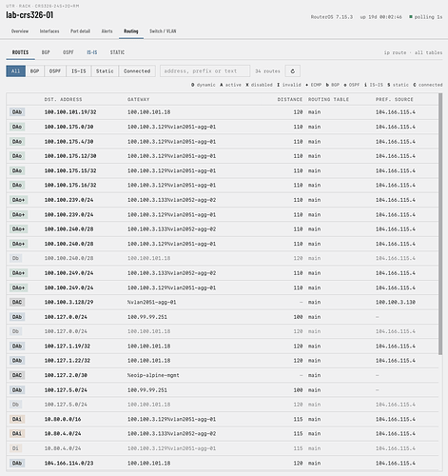Select route 100.100.3.128/29
Viewport: 448px width, 476px height.
(223, 302)
